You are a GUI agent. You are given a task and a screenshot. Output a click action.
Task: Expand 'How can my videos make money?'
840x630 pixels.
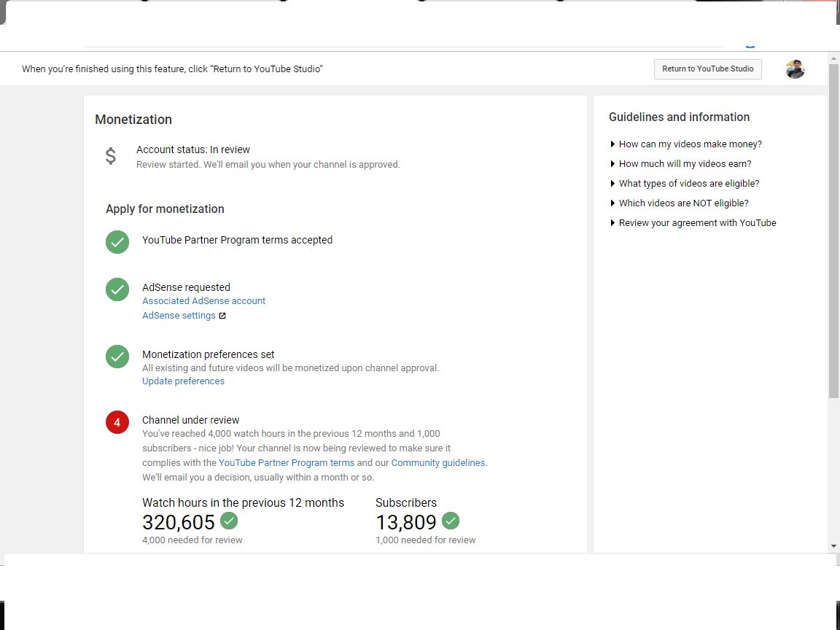pyautogui.click(x=685, y=144)
